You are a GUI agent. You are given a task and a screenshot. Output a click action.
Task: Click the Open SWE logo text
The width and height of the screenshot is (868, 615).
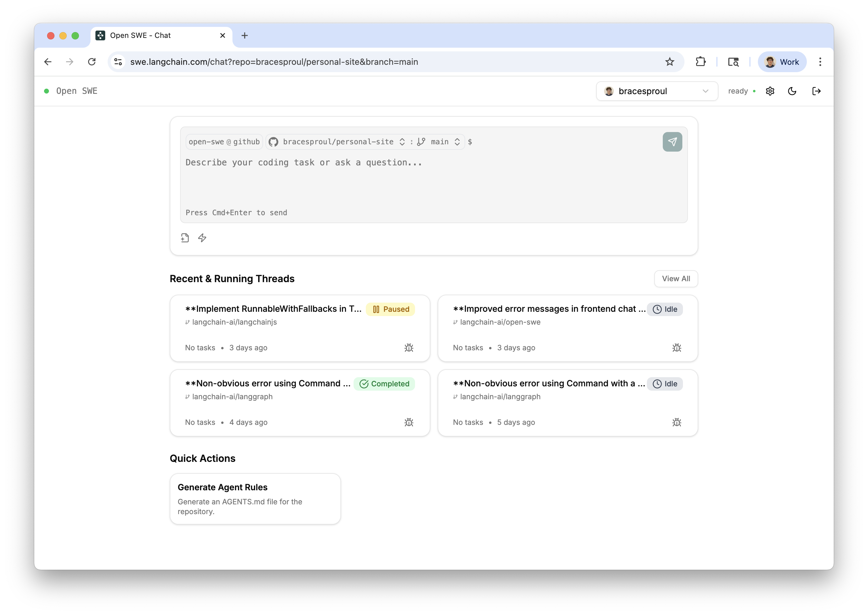(x=76, y=91)
